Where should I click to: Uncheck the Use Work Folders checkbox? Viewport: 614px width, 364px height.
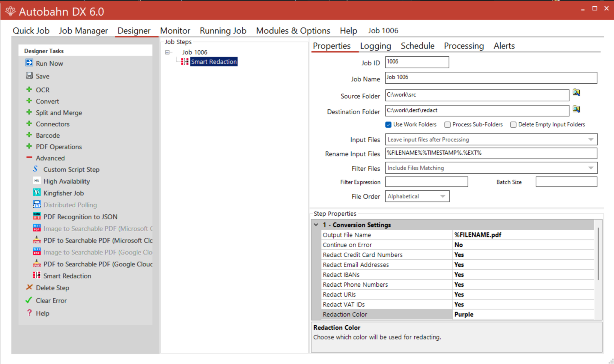[x=388, y=124]
